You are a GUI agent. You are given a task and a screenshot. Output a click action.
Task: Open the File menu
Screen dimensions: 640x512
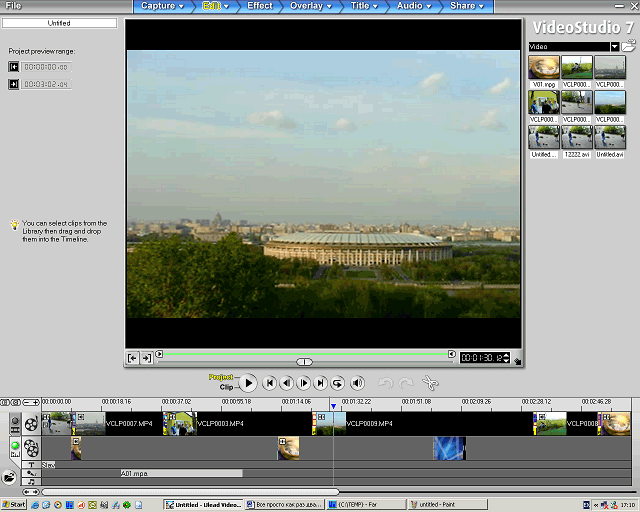click(14, 6)
